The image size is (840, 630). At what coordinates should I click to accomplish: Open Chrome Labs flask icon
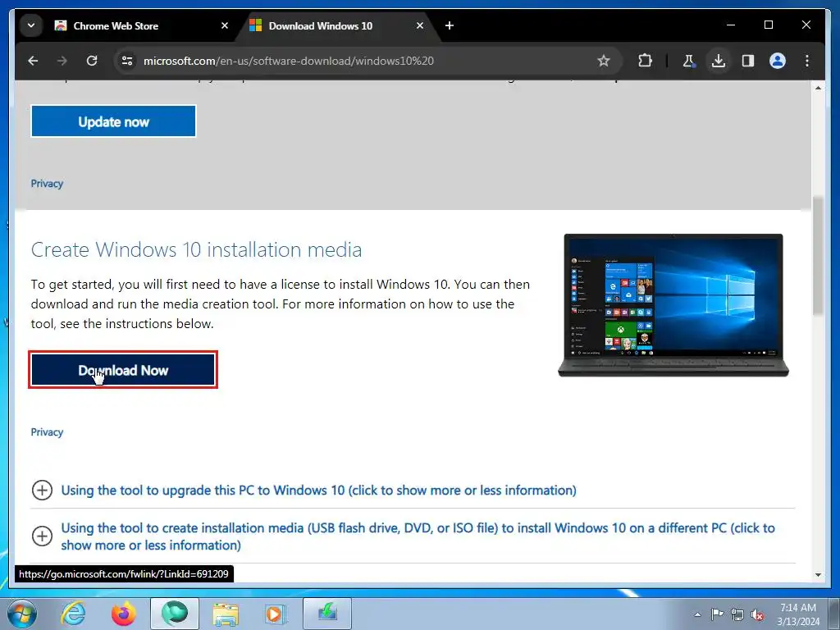pyautogui.click(x=688, y=61)
